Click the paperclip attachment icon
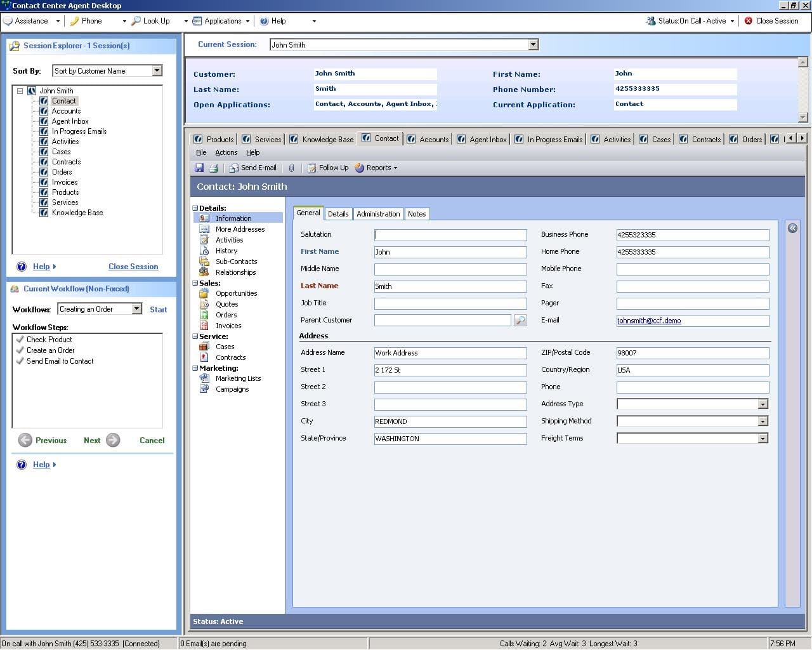This screenshot has width=812, height=650. click(291, 168)
